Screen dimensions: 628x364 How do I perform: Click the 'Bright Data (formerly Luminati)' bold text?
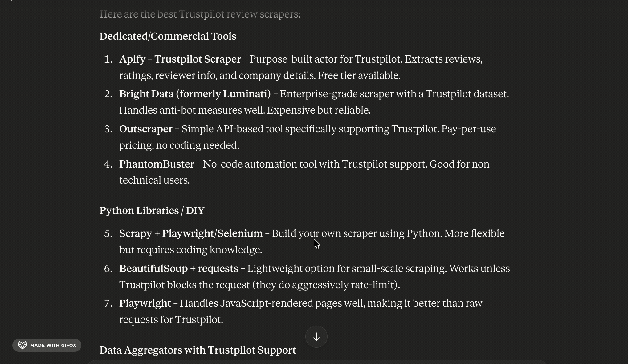pos(195,94)
